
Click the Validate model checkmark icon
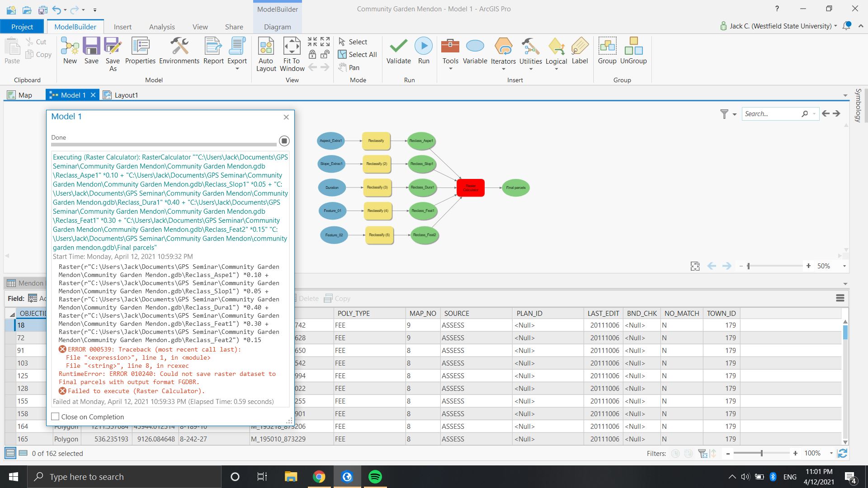coord(398,46)
